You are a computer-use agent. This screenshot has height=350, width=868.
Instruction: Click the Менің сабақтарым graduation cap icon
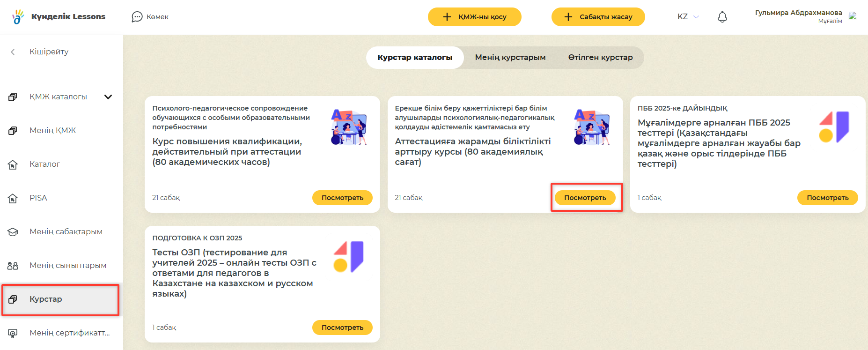pos(13,232)
